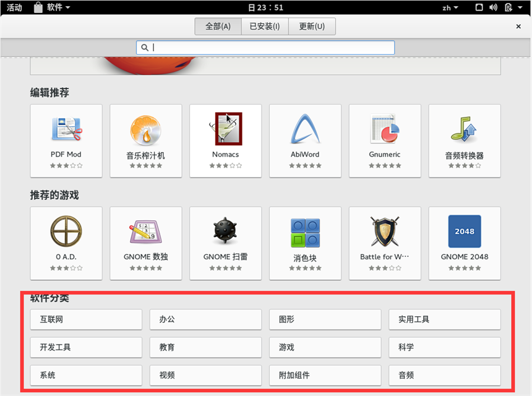
Task: Open the 活动 overview
Action: click(x=14, y=7)
